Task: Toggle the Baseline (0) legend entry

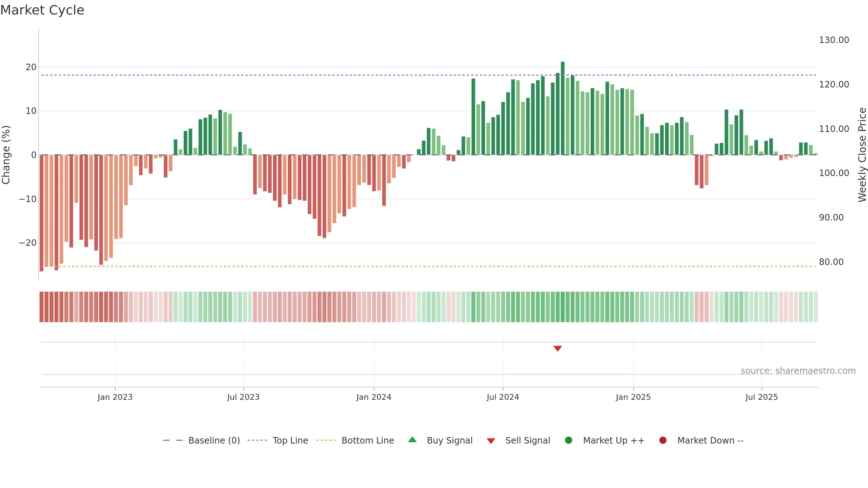Action: point(201,440)
